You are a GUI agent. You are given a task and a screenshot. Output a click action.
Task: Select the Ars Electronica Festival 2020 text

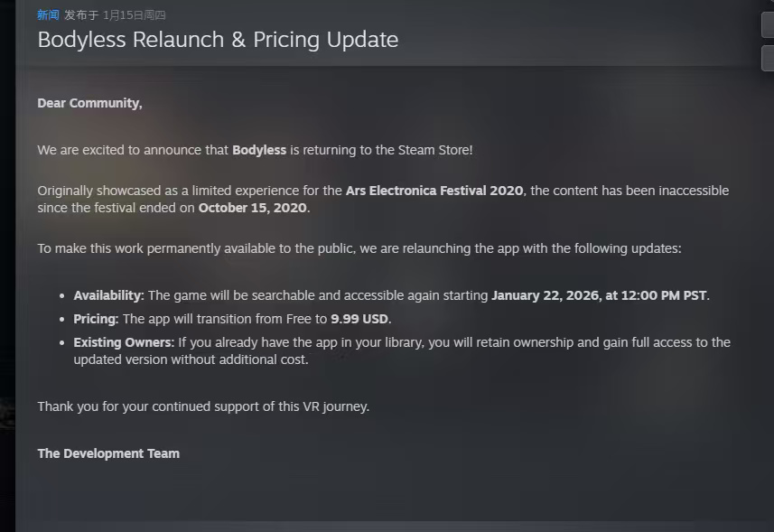click(434, 191)
